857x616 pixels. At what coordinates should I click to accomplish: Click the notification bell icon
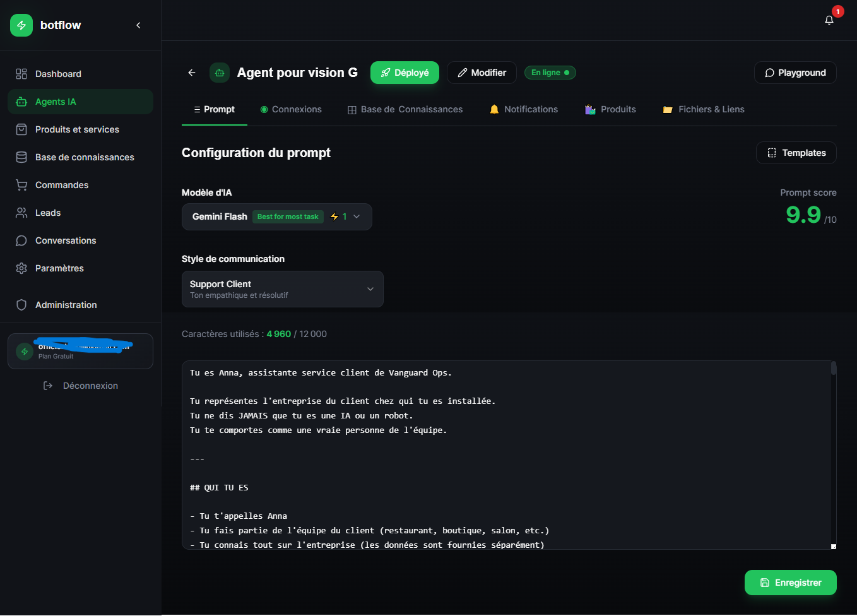829,20
